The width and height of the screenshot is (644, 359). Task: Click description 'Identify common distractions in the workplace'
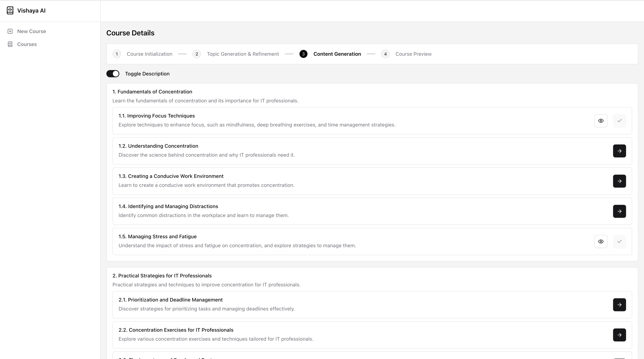tap(204, 215)
